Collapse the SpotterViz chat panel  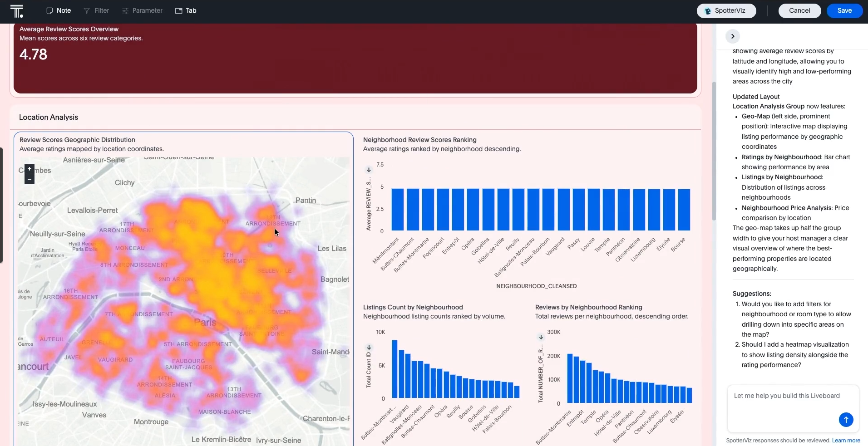[732, 36]
